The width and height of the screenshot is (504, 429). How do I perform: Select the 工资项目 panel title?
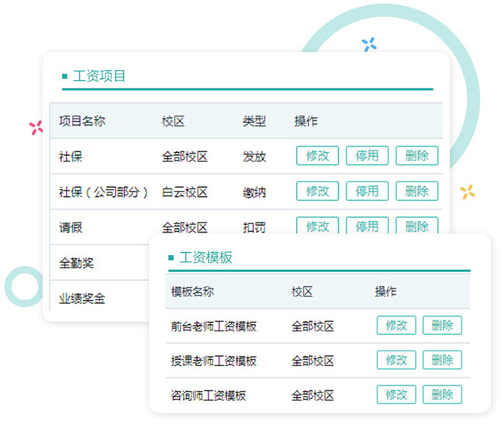(x=99, y=76)
